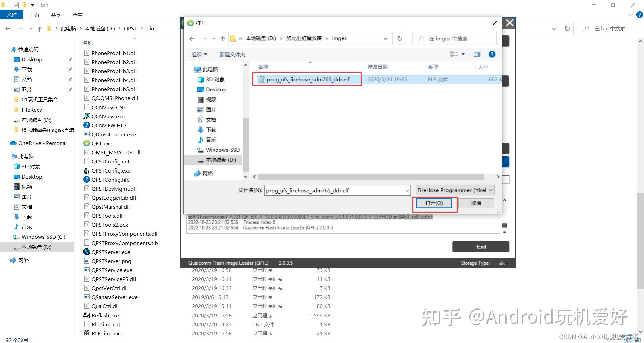Sort Explorer list by 名称 column
Viewport: 644px width, 343px height.
tap(88, 43)
